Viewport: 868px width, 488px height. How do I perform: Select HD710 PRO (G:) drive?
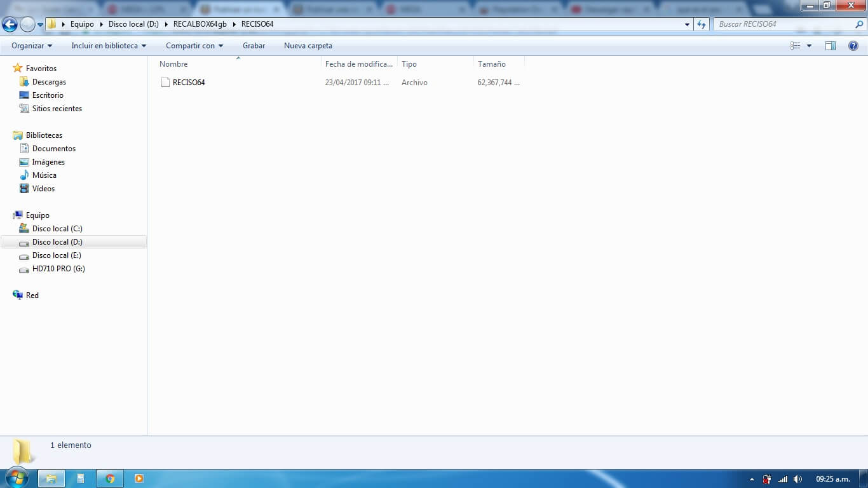coord(58,269)
